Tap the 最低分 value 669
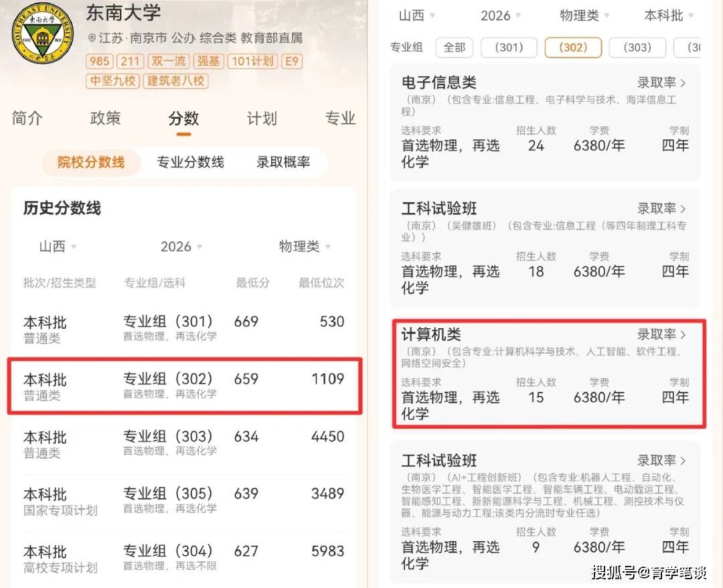723x588 pixels. pyautogui.click(x=246, y=321)
